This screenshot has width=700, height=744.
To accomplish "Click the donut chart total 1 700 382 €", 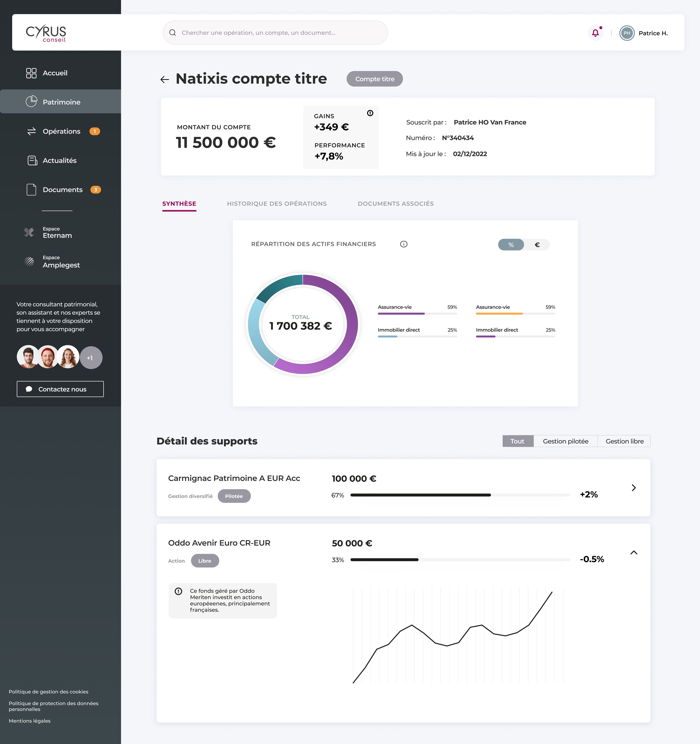I will (x=301, y=326).
